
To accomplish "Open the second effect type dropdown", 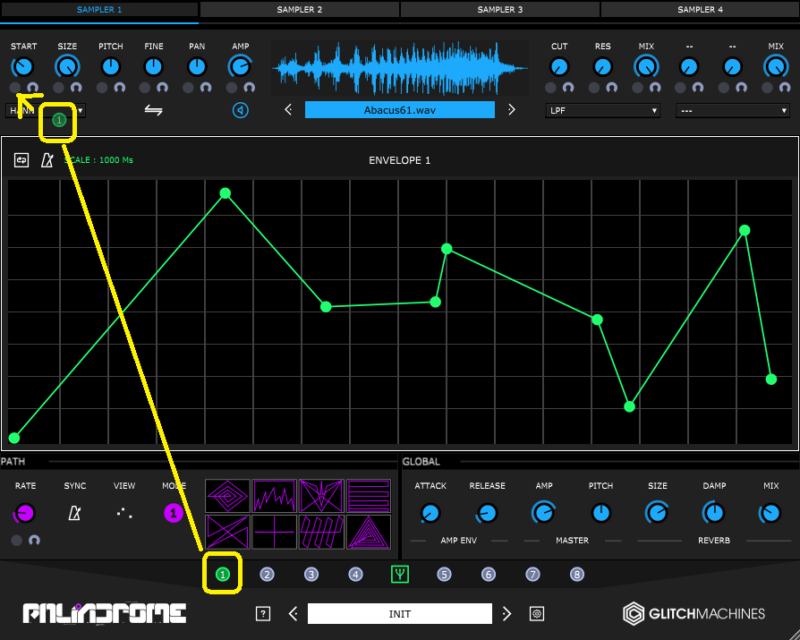I will (733, 110).
